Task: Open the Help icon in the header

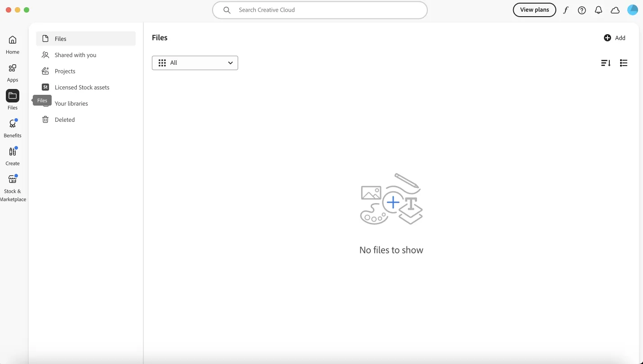Action: 582,10
